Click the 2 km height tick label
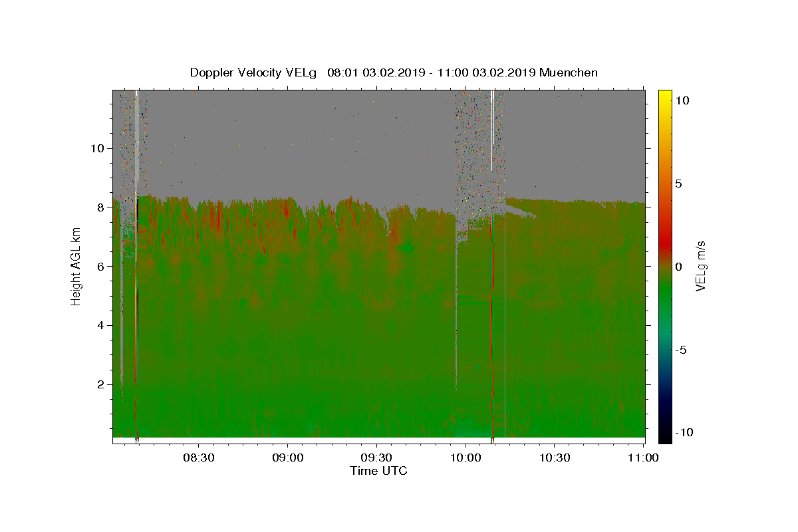Screen dimensions: 798x532 (x=99, y=384)
